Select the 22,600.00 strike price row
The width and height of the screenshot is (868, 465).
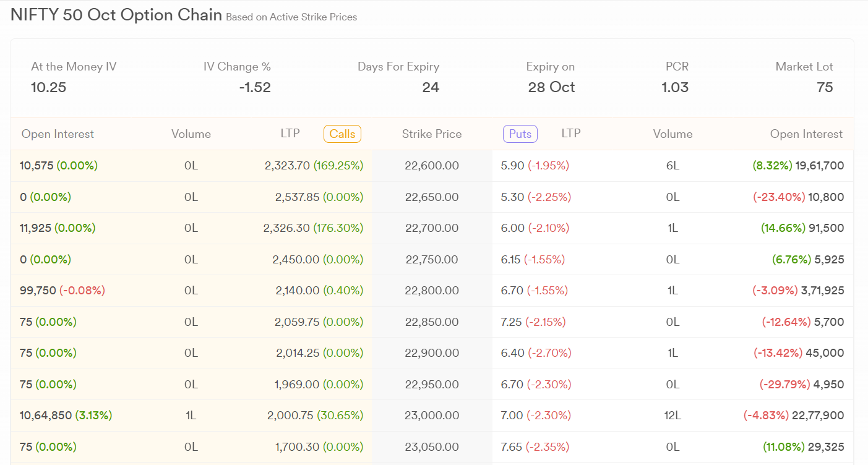pyautogui.click(x=432, y=166)
